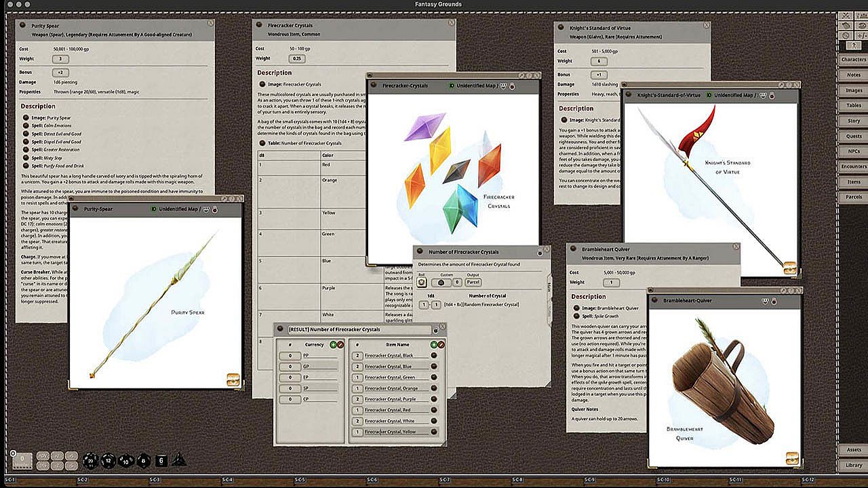This screenshot has width=868, height=488.
Task: Edit the Item Name list in the result parcel
Action: click(442, 344)
